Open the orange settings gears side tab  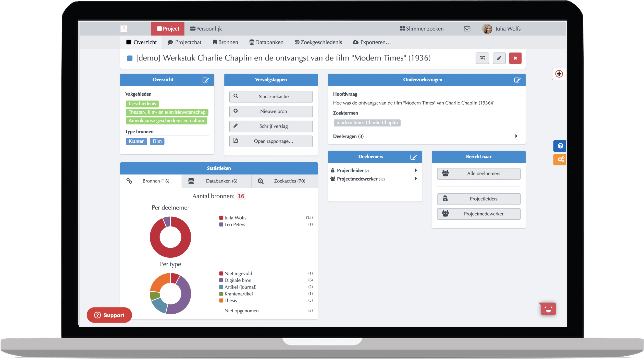560,160
